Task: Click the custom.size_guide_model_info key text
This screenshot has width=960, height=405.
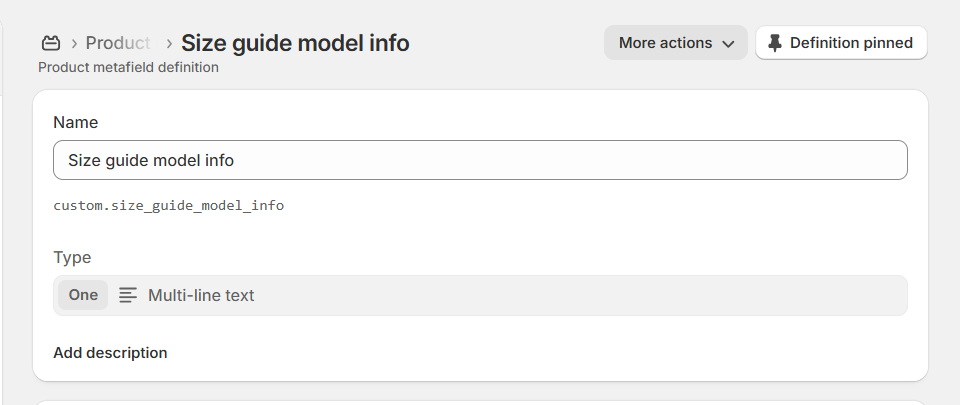Action: coord(168,205)
